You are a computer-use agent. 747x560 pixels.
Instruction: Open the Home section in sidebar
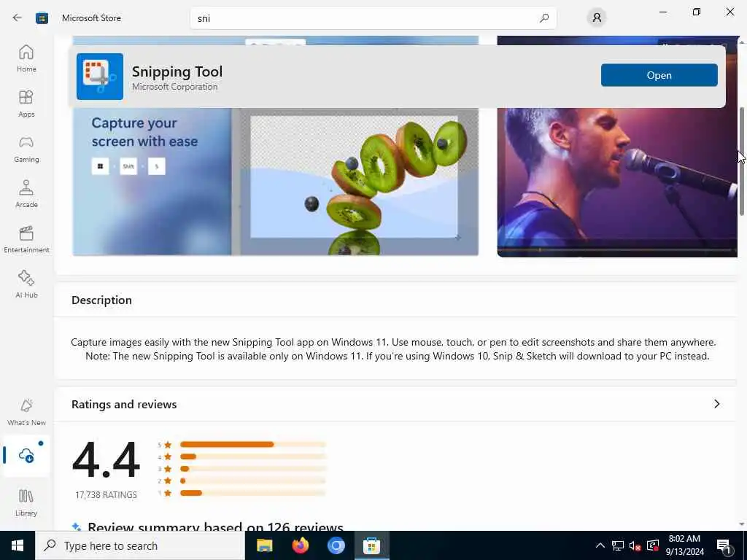tap(26, 58)
